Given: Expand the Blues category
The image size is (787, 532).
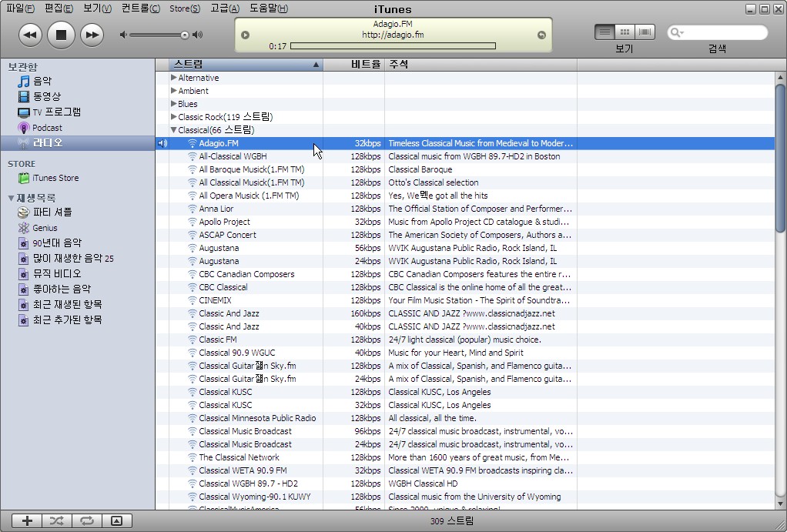Looking at the screenshot, I should (x=174, y=103).
